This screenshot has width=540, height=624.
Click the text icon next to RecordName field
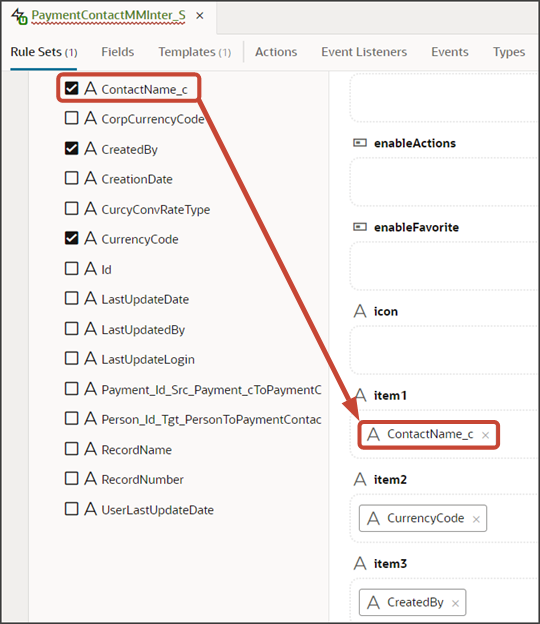(91, 448)
